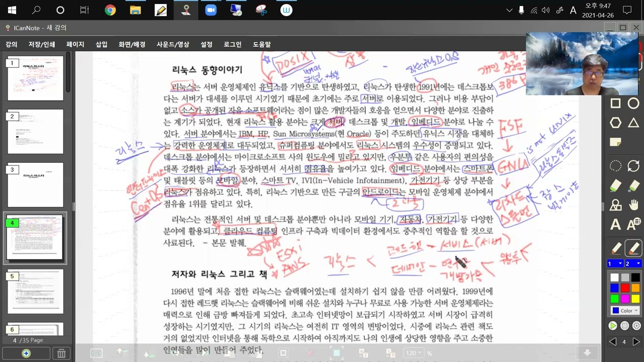Open the 삽입 menu
Image resolution: width=644 pixels, height=362 pixels.
(102, 44)
